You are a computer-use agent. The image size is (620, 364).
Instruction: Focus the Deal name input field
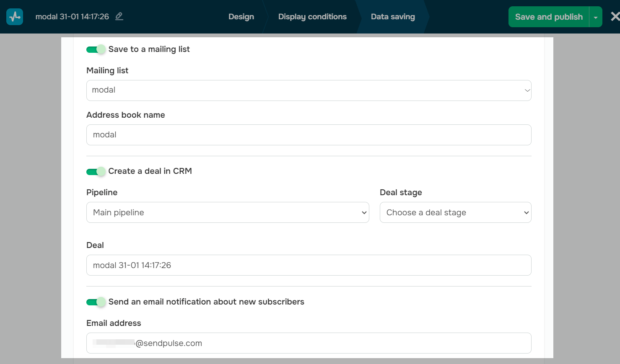(309, 265)
